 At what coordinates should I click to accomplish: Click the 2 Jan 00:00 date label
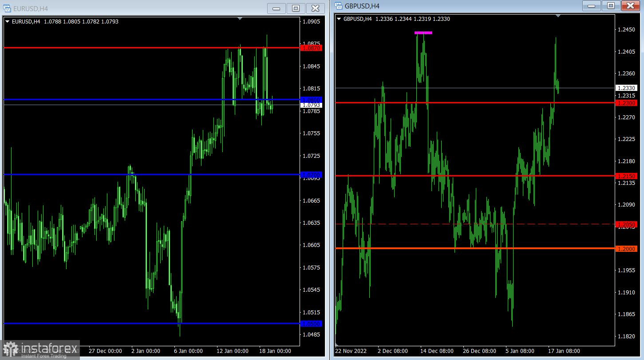pyautogui.click(x=146, y=351)
